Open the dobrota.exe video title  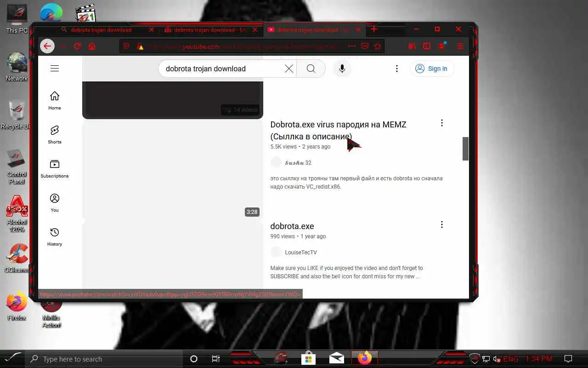292,226
